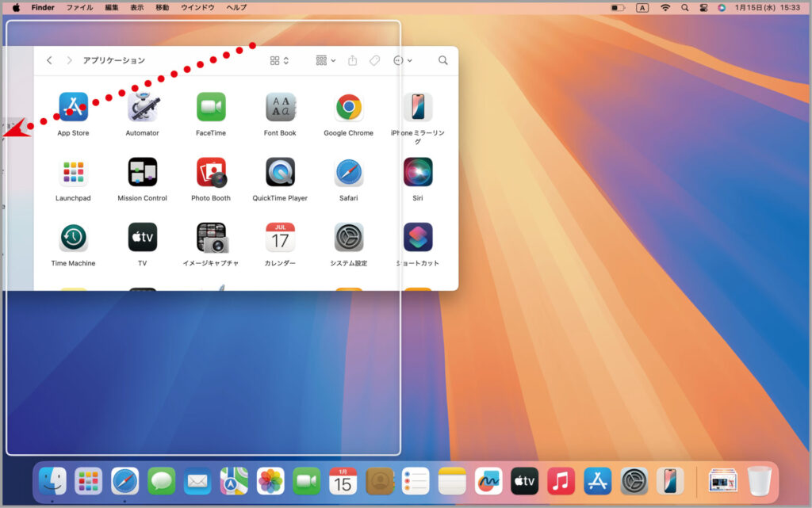Select Time Machine app icon

(73, 237)
